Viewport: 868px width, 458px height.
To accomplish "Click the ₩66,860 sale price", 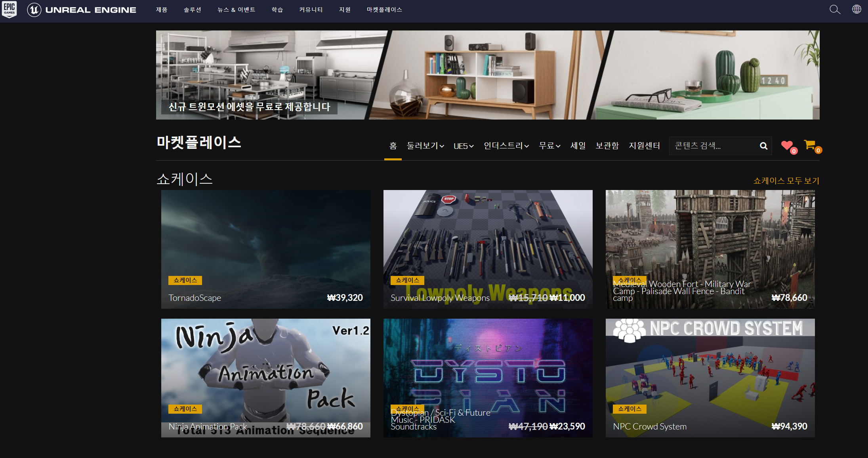I will tap(345, 426).
